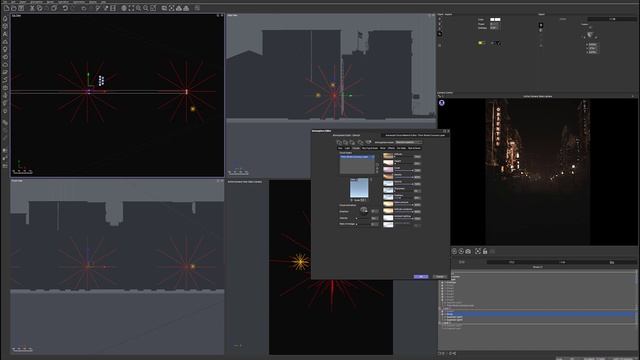
Task: Click the fit-frame icon below render preview
Action: [x=478, y=251]
